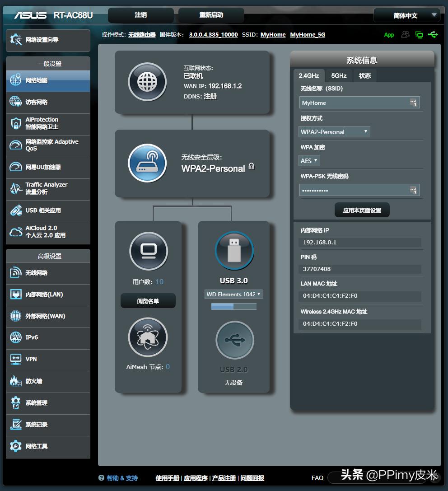448x491 pixels.
Task: Open the App link icon in header
Action: [389, 35]
